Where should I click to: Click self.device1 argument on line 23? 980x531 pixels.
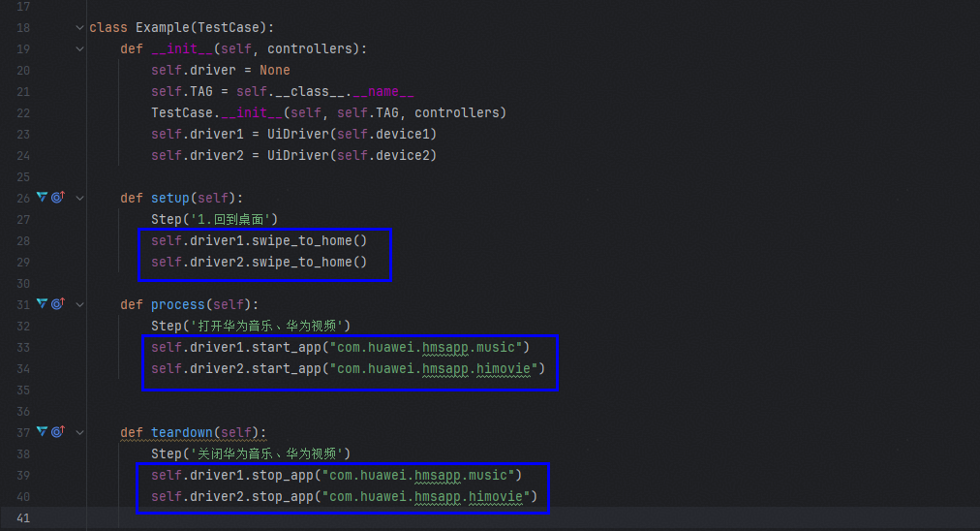(383, 134)
